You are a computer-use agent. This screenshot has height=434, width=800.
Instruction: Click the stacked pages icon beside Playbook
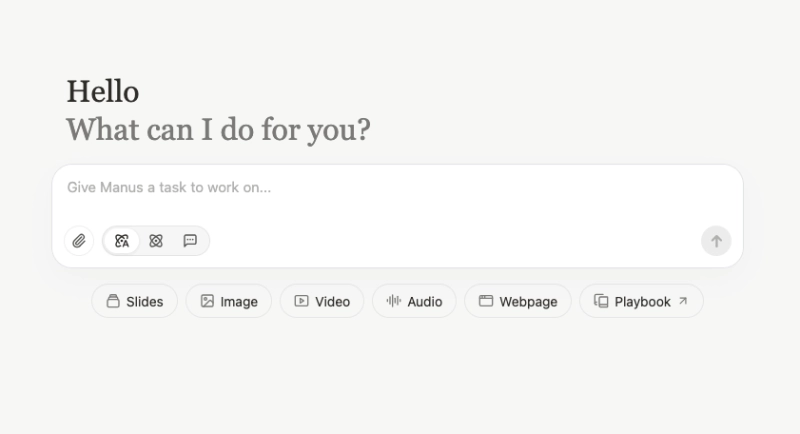point(601,301)
